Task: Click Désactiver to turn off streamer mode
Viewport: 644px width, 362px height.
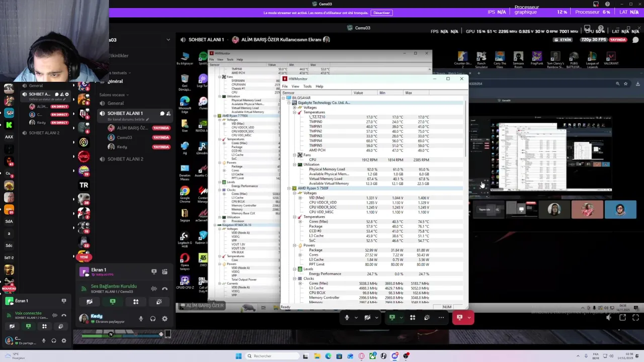Action: (381, 13)
